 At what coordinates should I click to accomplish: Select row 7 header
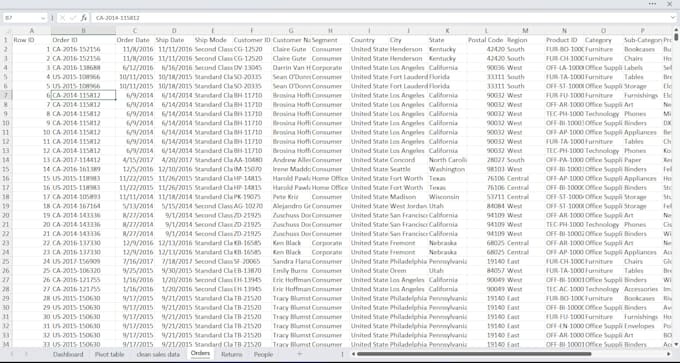pyautogui.click(x=6, y=95)
